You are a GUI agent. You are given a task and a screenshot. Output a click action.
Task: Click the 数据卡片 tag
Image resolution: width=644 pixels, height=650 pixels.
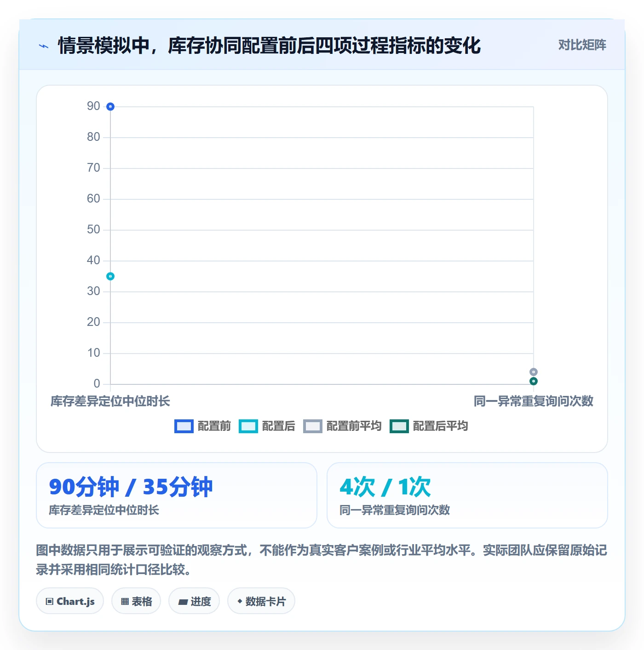click(x=261, y=601)
